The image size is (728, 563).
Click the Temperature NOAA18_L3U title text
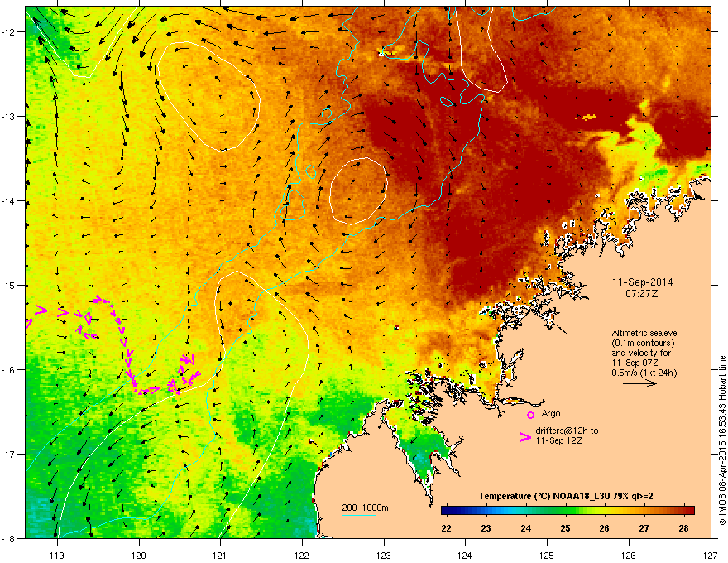566,497
